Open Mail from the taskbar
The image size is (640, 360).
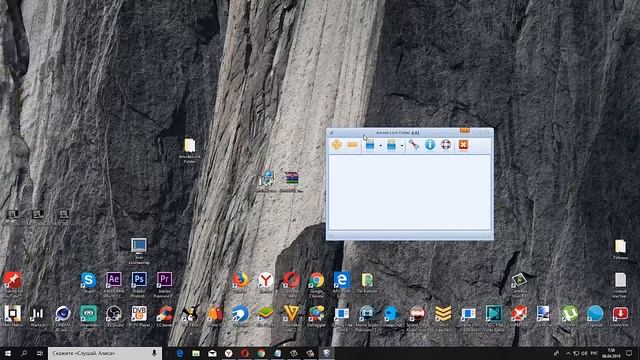pos(212,353)
